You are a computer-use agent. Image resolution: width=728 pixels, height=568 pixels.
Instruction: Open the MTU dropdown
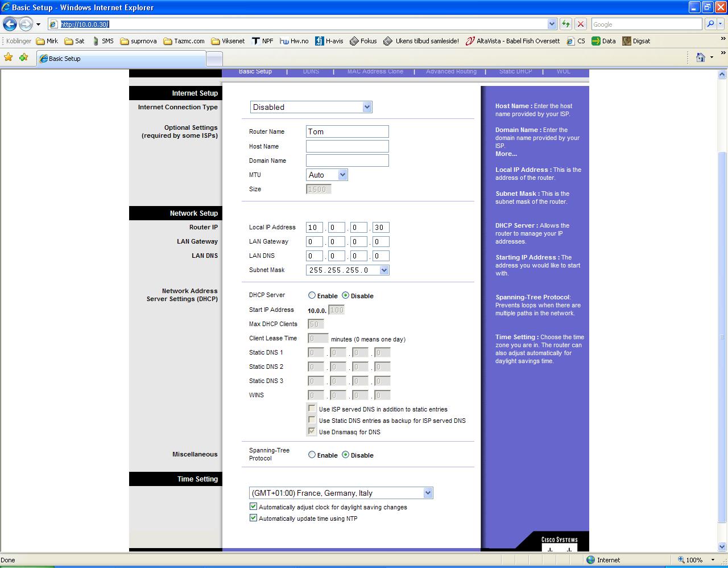pos(327,175)
